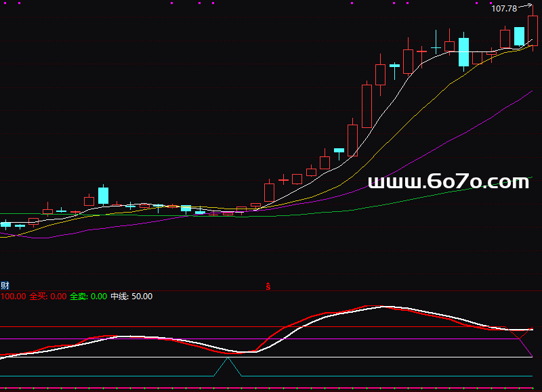Click the 财 finance marker icon
The image size is (542, 392).
click(x=5, y=286)
